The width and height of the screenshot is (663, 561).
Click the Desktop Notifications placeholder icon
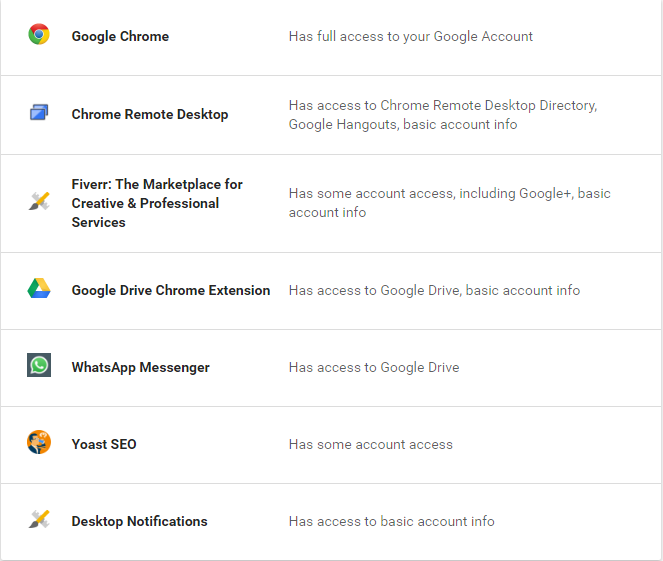point(39,519)
